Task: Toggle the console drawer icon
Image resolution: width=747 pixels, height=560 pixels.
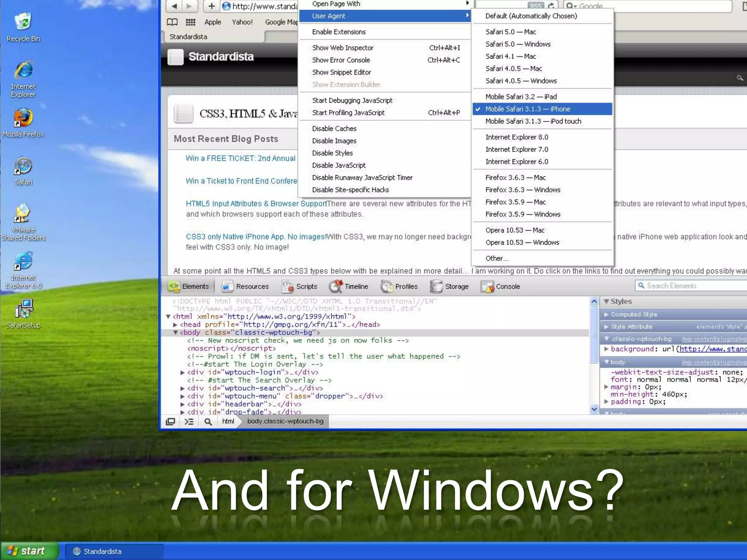Action: (x=189, y=422)
